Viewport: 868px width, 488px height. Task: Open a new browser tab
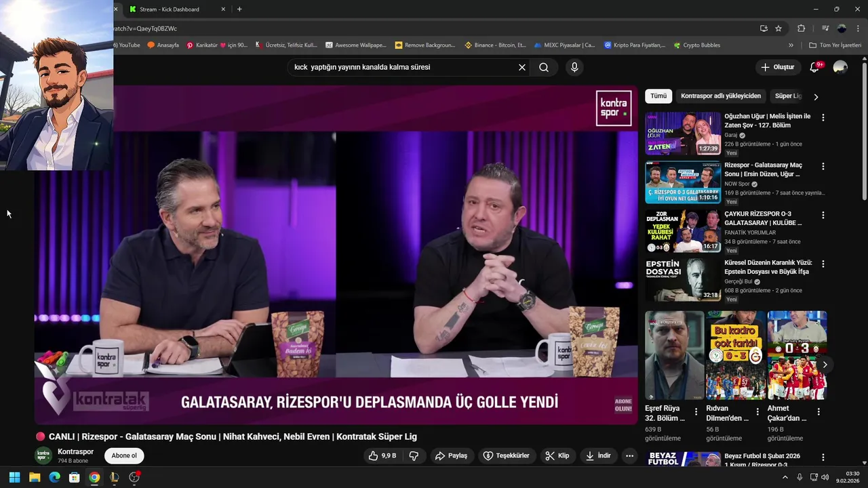point(239,9)
